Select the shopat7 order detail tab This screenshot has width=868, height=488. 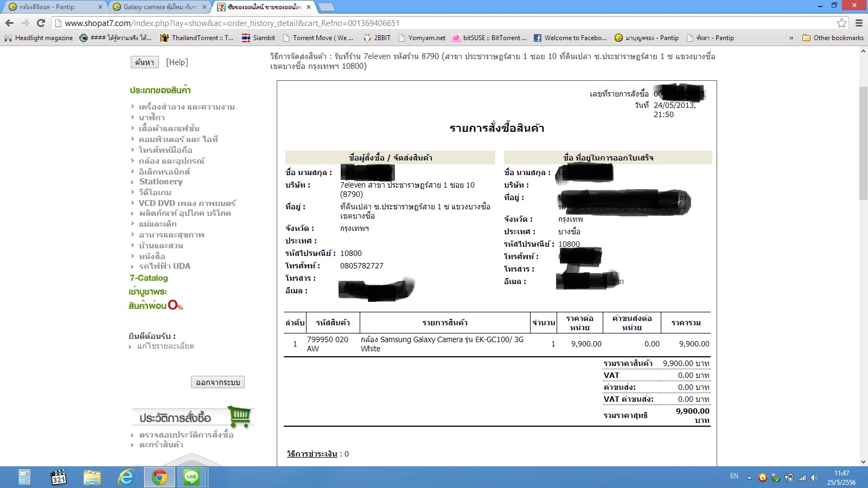[x=264, y=7]
